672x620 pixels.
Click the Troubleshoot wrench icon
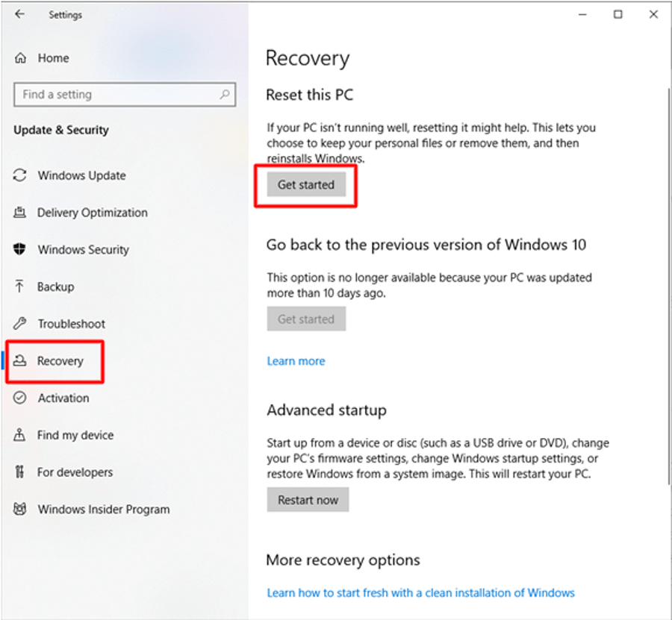(x=19, y=323)
